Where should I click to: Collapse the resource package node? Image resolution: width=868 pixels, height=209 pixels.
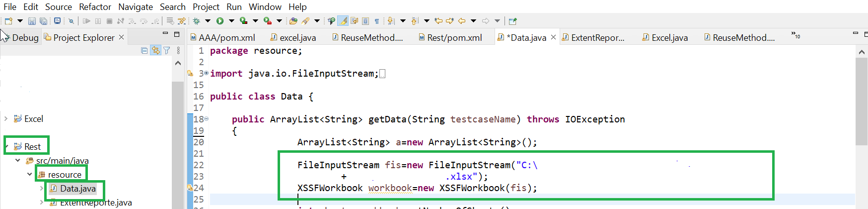(x=30, y=174)
